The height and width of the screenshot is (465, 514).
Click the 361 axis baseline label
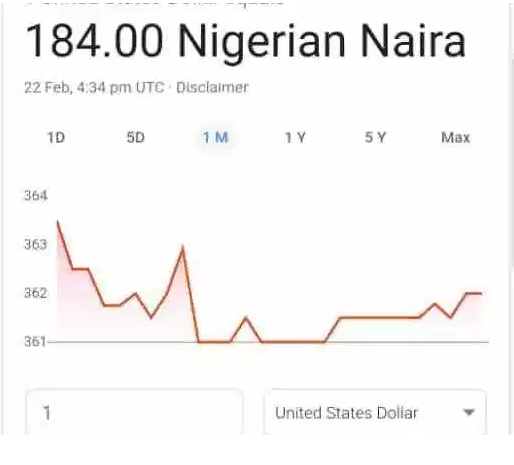(35, 341)
